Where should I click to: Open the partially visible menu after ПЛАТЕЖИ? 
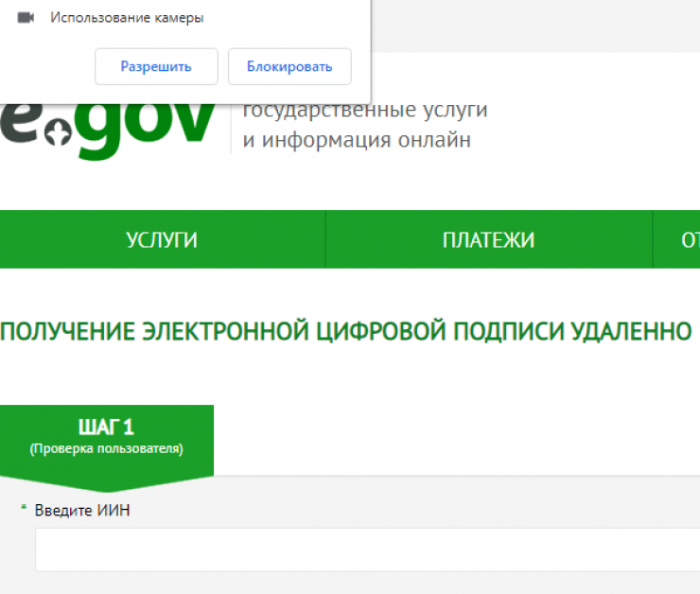click(x=689, y=240)
